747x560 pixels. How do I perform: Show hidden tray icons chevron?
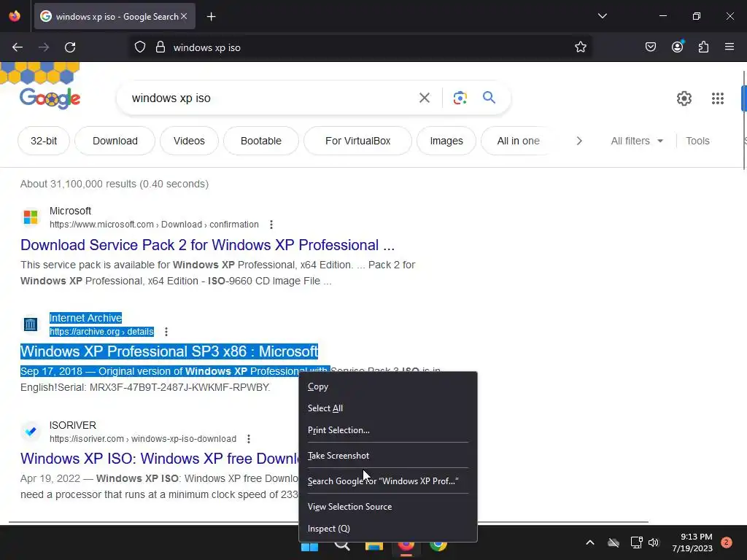click(x=589, y=542)
